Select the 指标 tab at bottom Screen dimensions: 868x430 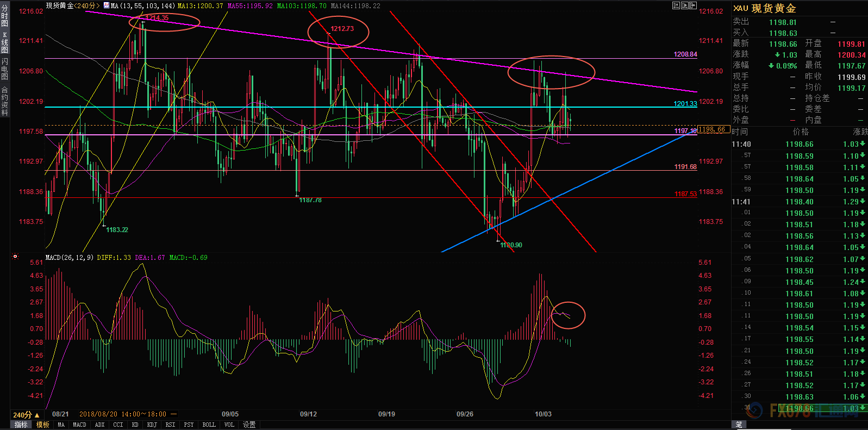pyautogui.click(x=21, y=425)
